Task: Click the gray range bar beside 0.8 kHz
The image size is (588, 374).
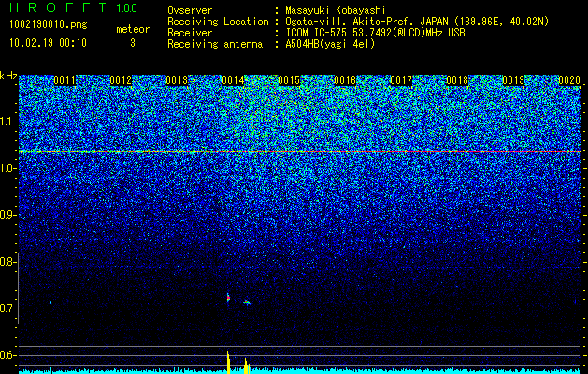Action: [18, 288]
